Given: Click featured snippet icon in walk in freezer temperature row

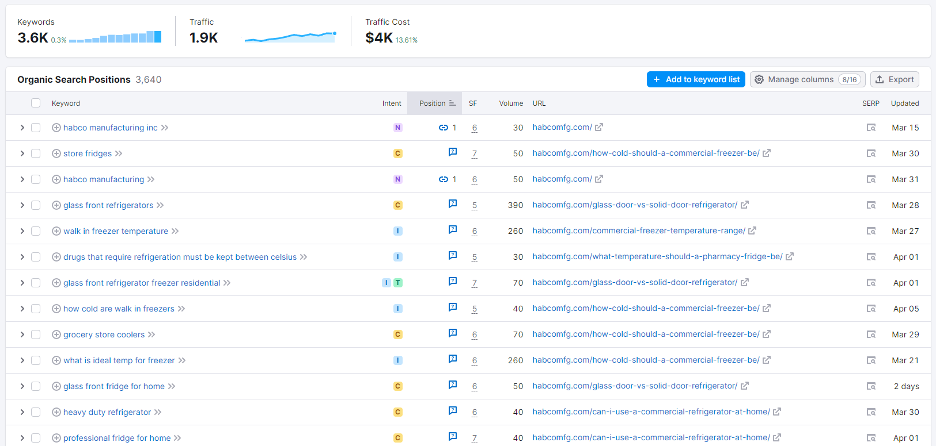Looking at the screenshot, I should 452,230.
